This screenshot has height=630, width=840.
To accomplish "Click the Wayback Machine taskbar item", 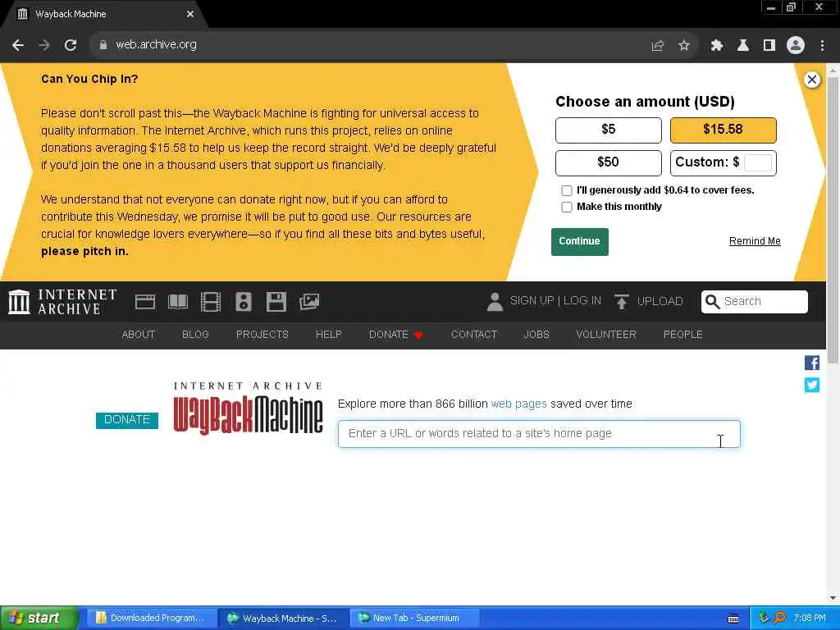I will (x=283, y=619).
